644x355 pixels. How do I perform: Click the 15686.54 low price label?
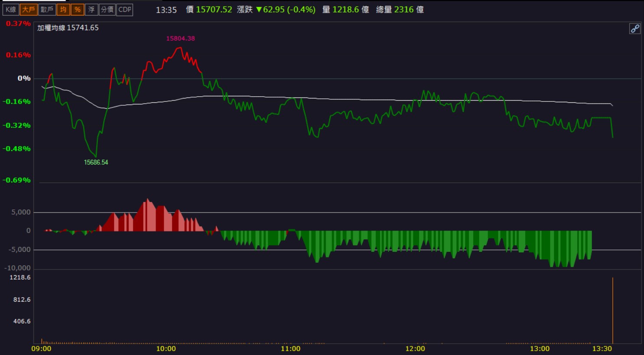[x=96, y=162]
